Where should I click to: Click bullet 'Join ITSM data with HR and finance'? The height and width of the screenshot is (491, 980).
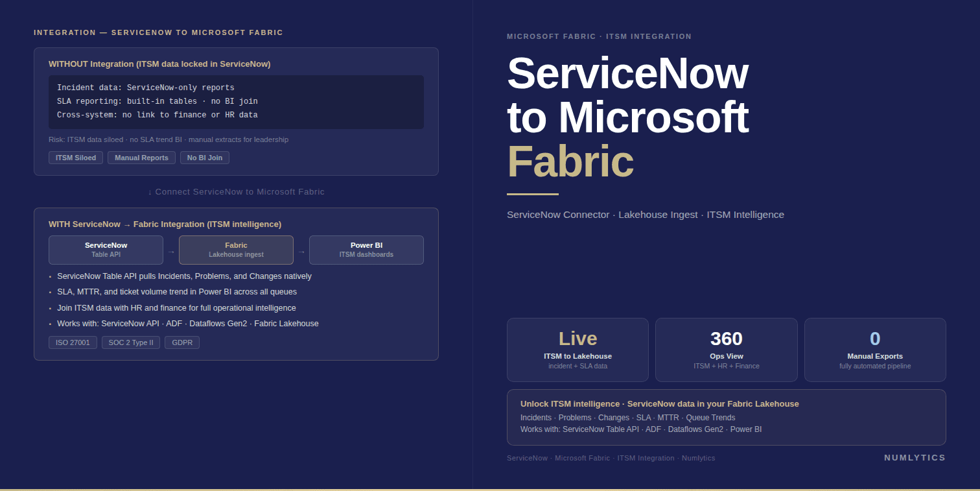176,308
